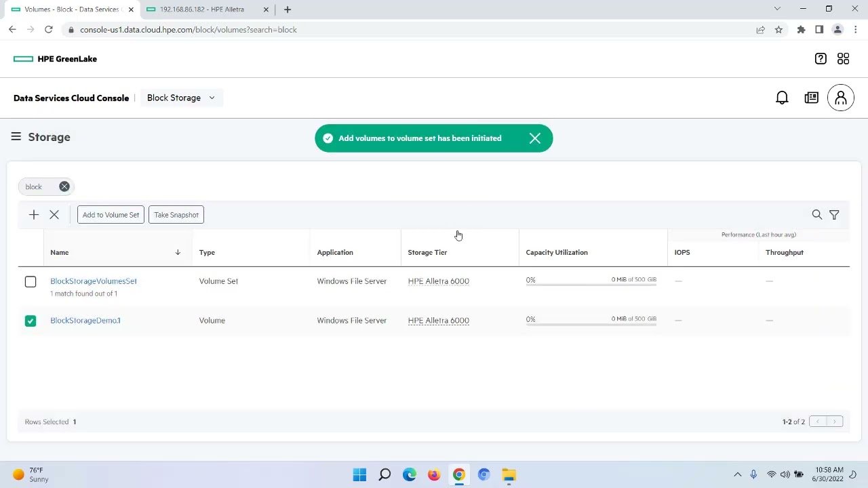Open the volumes table filter funnel
Image resolution: width=868 pixels, height=488 pixels.
834,215
